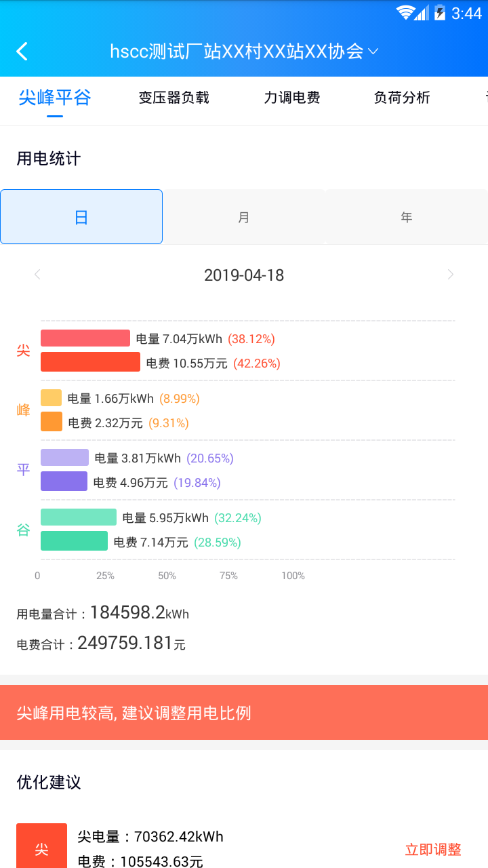Screen dimensions: 488x868
Task: Click the purple 平 电费 bar
Action: coord(64,481)
